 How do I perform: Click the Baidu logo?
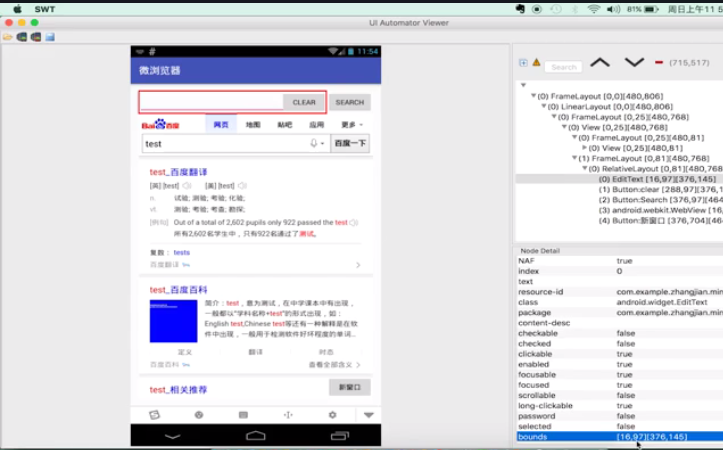160,124
